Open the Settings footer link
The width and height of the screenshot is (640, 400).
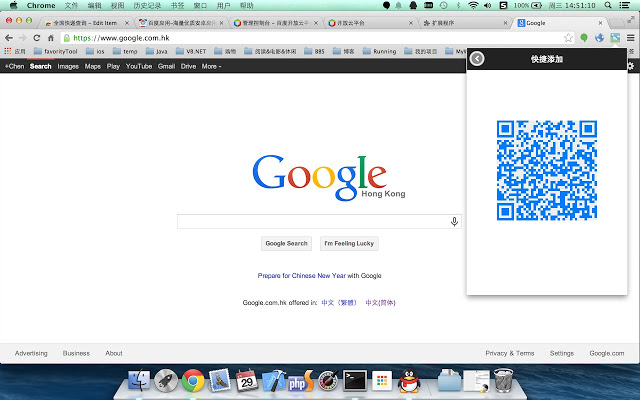[562, 353]
